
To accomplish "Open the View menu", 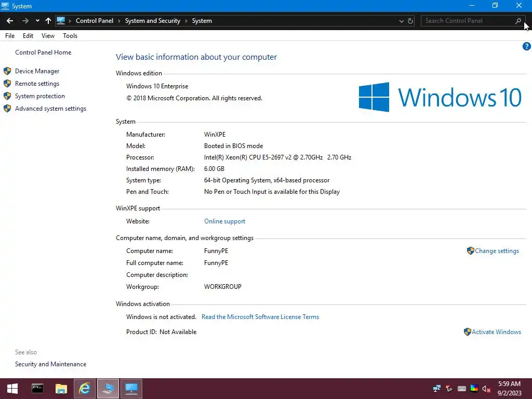I will coord(48,36).
